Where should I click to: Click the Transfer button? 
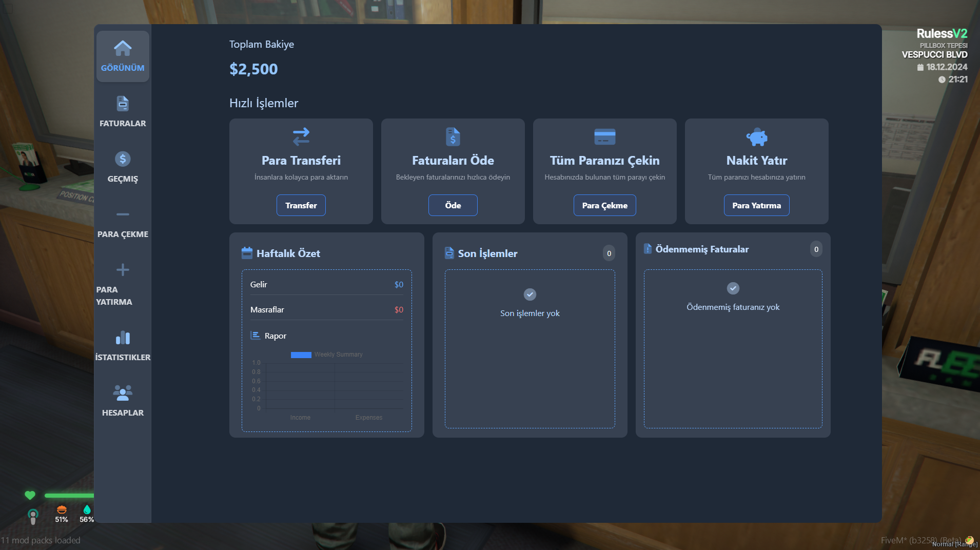(x=301, y=205)
